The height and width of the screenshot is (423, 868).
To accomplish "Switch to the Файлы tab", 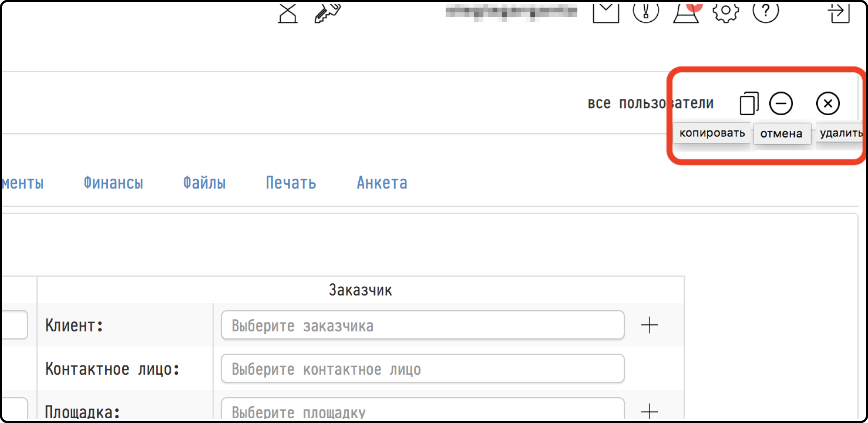I will (x=204, y=183).
